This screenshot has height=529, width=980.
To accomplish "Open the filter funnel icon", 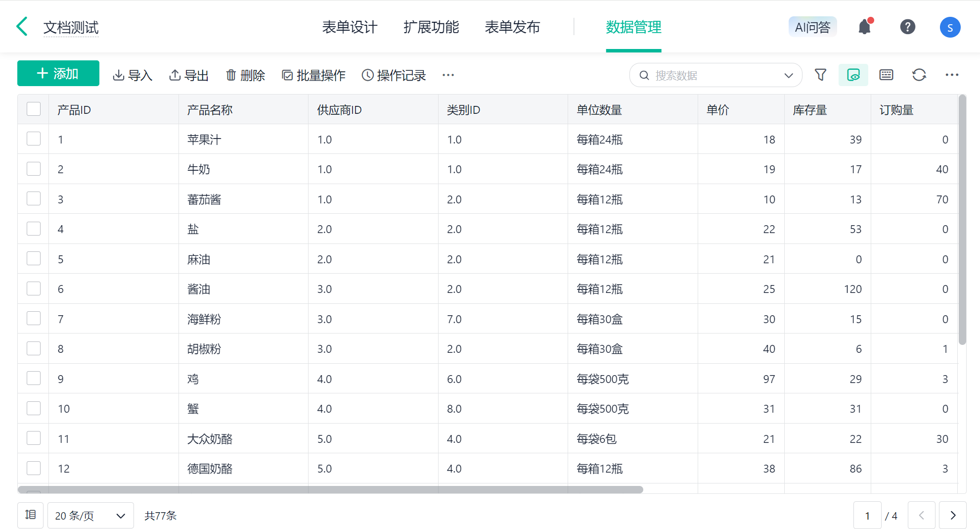I will click(x=821, y=75).
